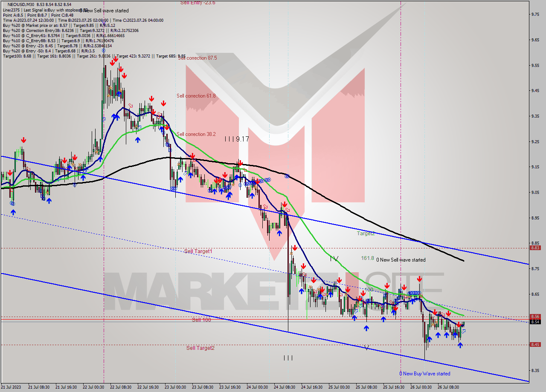Select 'Buy %20 @ Entry -23' line
The height and width of the screenshot is (392, 546).
click(57, 46)
